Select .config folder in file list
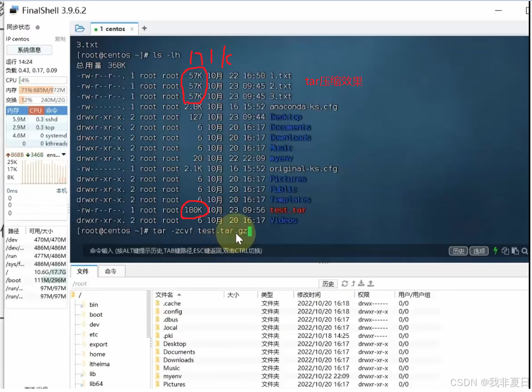Image resolution: width=532 pixels, height=392 pixels. click(x=172, y=312)
